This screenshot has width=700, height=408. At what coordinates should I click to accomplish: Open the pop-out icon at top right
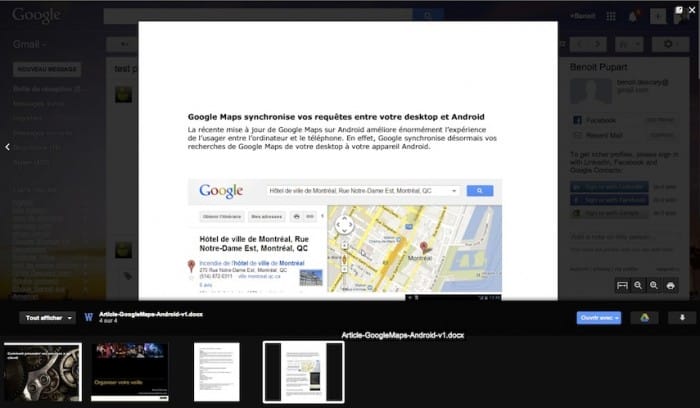(x=679, y=10)
